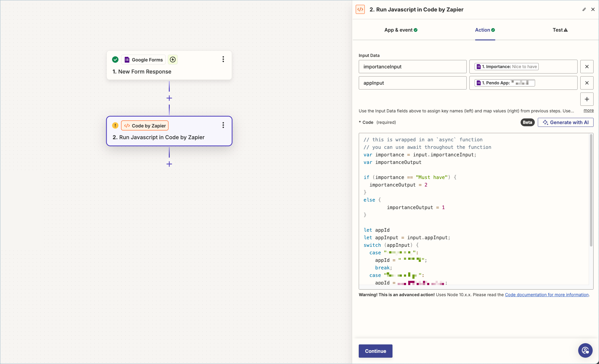Screen dimensions: 599x364
Task: Click the Code by Zapier icon in panel header
Action: pos(360,9)
